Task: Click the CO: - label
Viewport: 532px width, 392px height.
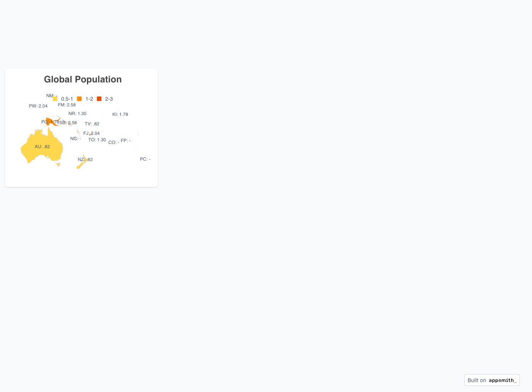Action: (x=114, y=142)
